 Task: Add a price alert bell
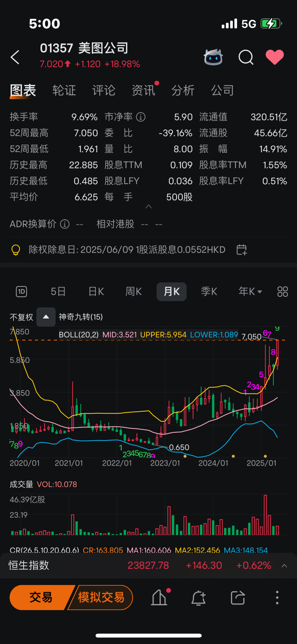pyautogui.click(x=198, y=598)
